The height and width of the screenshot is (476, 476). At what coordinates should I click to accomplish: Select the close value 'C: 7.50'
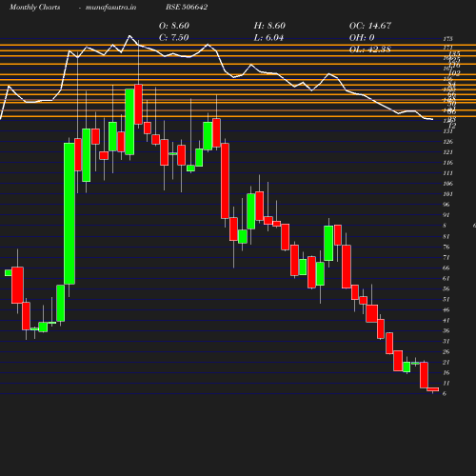(x=173, y=37)
